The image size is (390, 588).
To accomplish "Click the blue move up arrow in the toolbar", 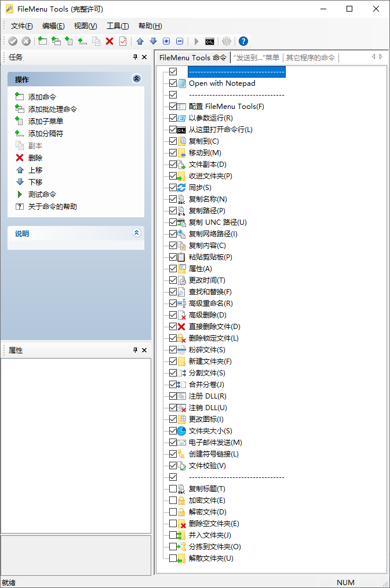I will [x=140, y=41].
